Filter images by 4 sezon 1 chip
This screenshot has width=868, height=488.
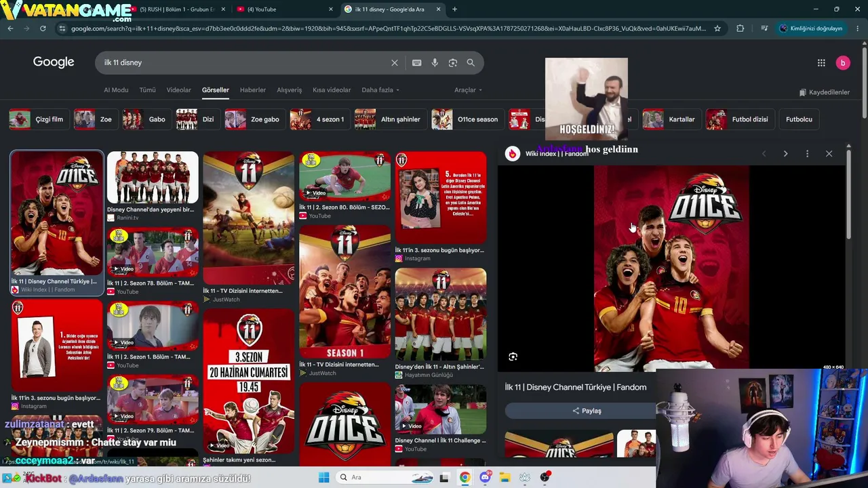[x=319, y=119]
